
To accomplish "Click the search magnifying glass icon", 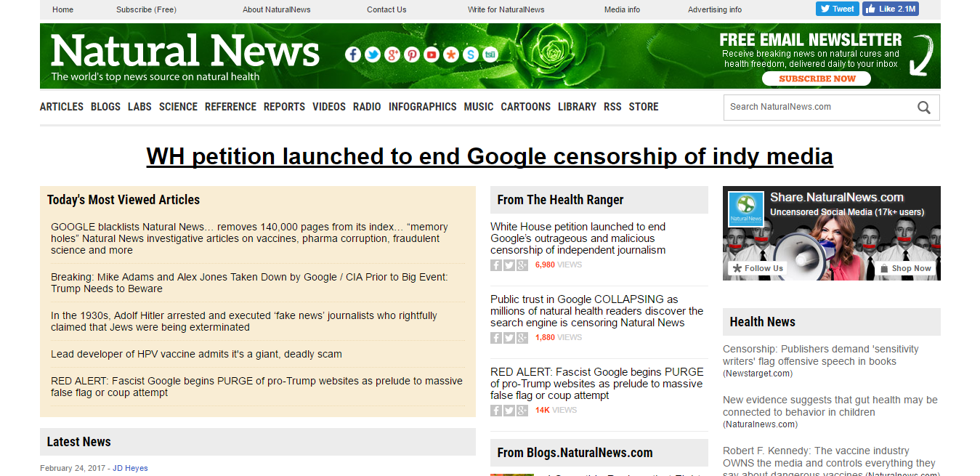I will click(923, 108).
